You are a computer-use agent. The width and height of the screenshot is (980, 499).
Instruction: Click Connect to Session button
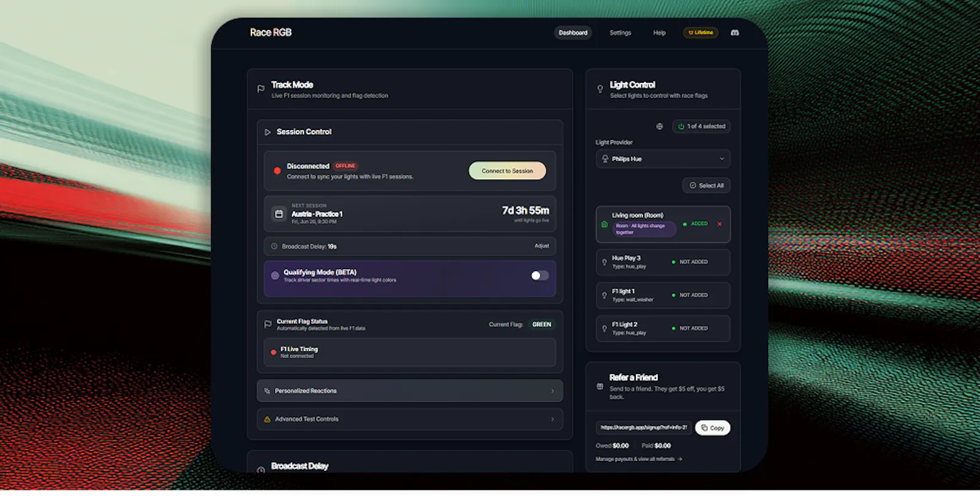pyautogui.click(x=507, y=171)
